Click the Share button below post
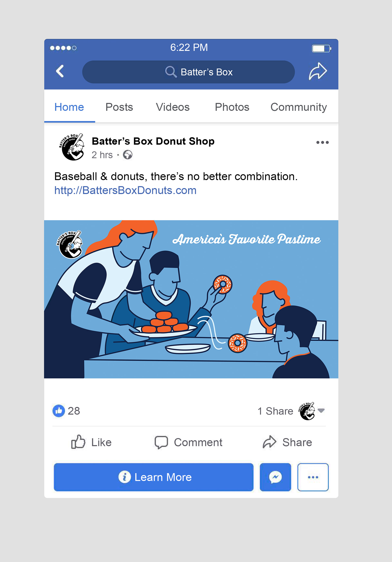 point(287,442)
